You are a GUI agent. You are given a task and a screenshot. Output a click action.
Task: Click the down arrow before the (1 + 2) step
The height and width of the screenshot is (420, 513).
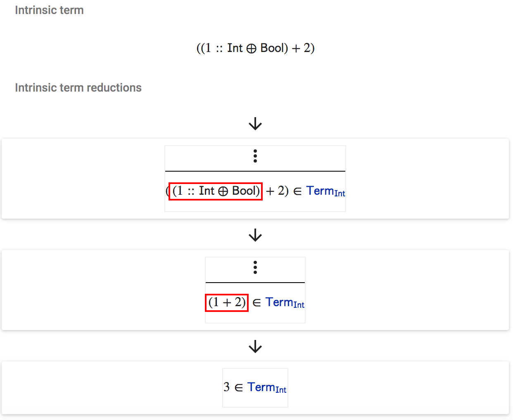pyautogui.click(x=255, y=235)
